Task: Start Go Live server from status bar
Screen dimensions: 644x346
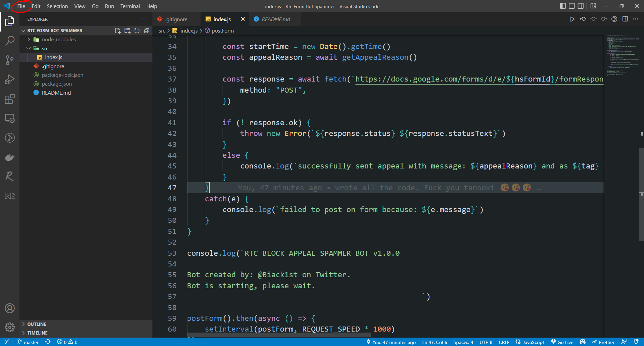Action: coord(562,342)
